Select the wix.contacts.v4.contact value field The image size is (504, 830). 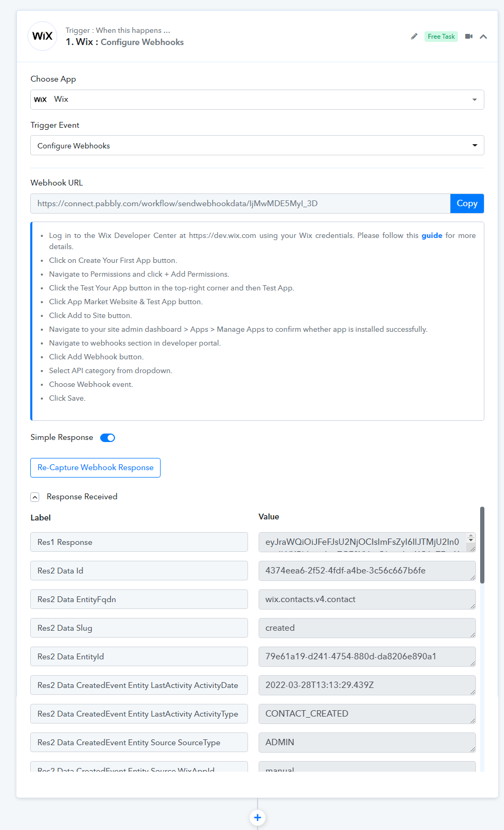pos(367,599)
